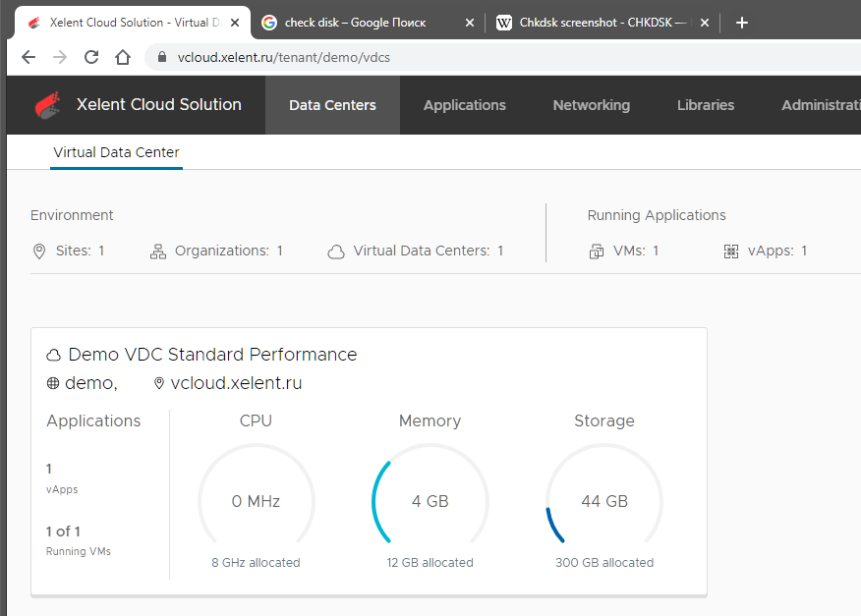The height and width of the screenshot is (616, 861).
Task: Switch to the Xelent Cloud Solution browser tab
Action: [132, 23]
